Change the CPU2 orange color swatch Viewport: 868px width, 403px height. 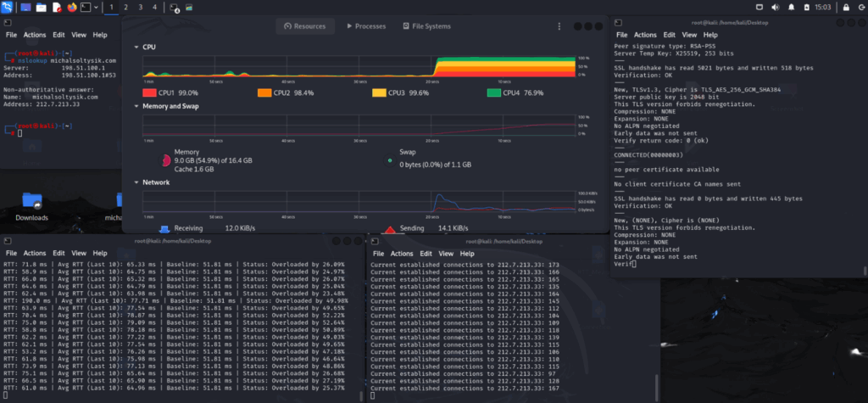tap(264, 93)
